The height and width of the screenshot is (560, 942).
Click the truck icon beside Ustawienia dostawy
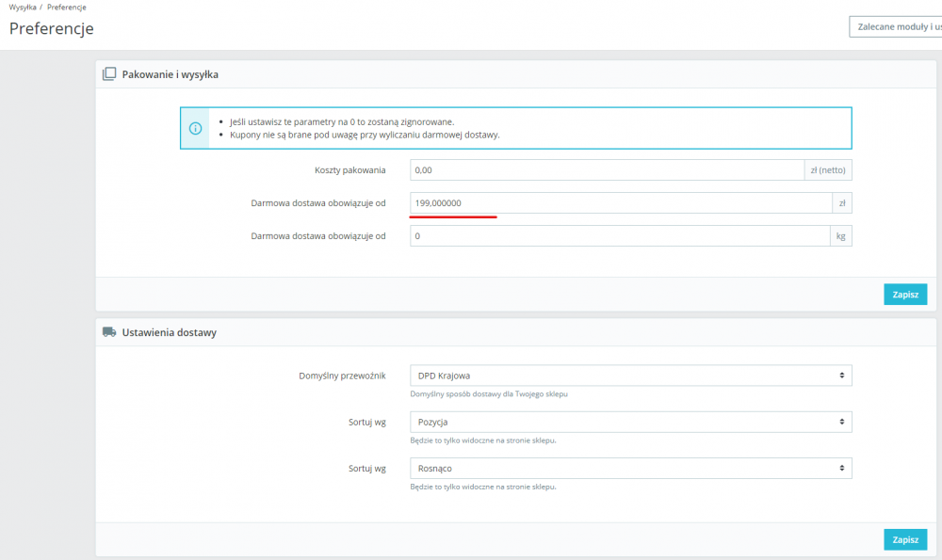tap(109, 331)
